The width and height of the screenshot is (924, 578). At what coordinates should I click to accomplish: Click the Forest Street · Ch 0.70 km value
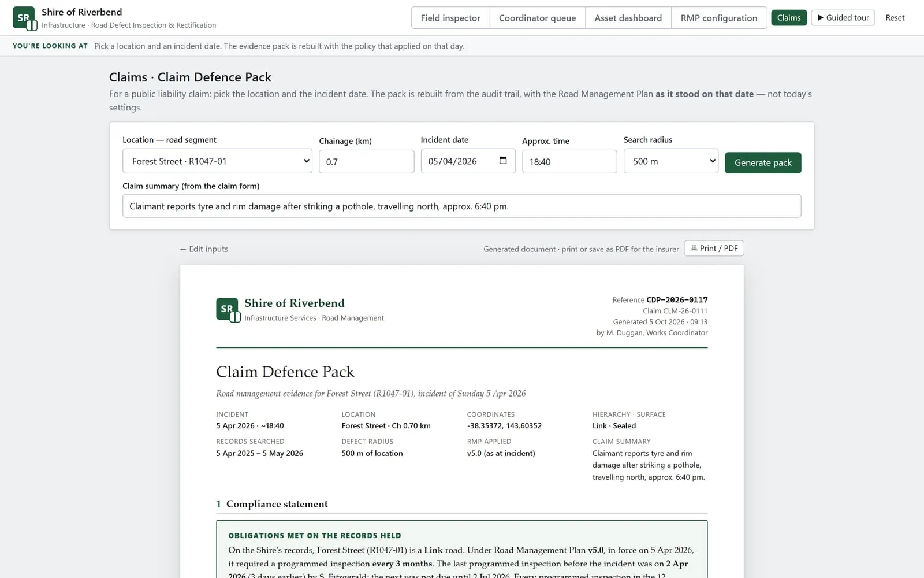tap(386, 426)
